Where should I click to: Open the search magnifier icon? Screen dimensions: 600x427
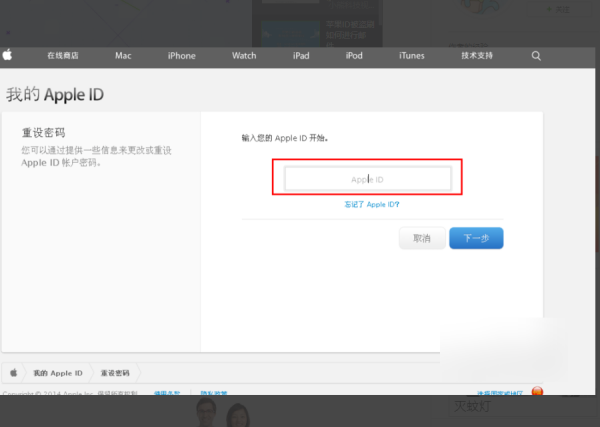click(x=536, y=56)
